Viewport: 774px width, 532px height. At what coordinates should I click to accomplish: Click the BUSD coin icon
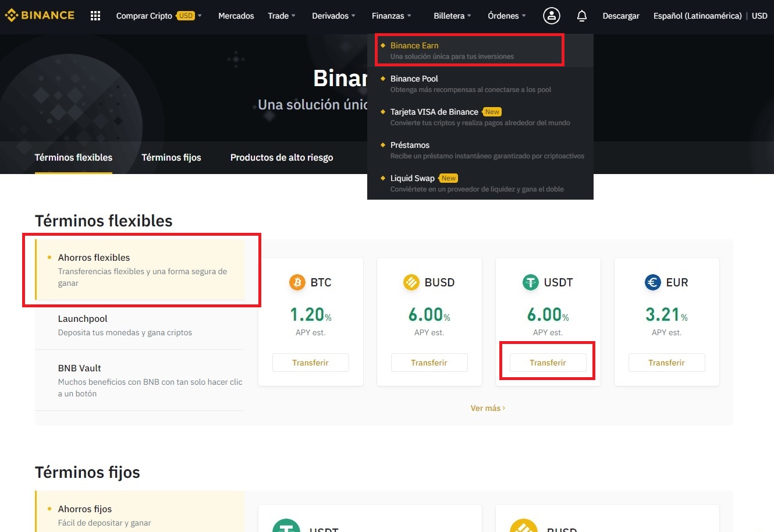point(411,282)
